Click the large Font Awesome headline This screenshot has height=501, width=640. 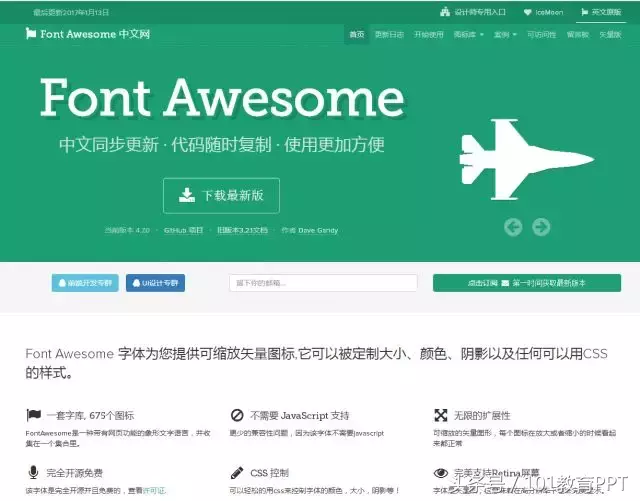(x=222, y=97)
